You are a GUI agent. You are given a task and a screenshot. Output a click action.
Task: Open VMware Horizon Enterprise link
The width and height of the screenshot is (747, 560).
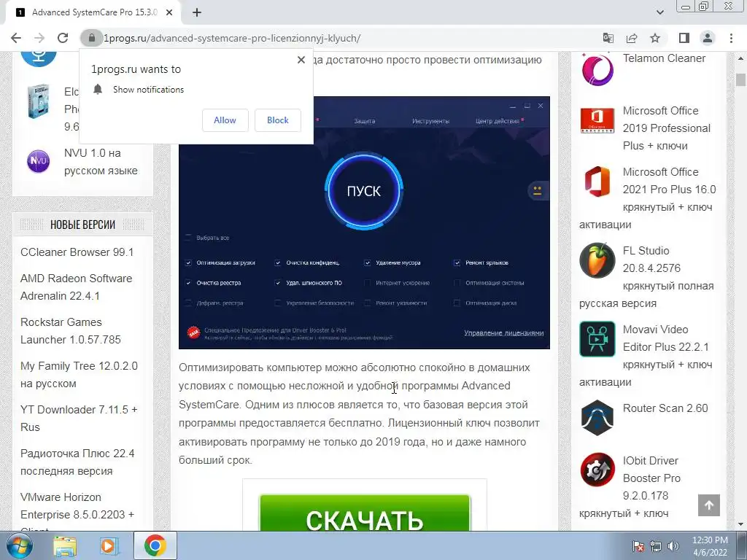pyautogui.click(x=77, y=506)
